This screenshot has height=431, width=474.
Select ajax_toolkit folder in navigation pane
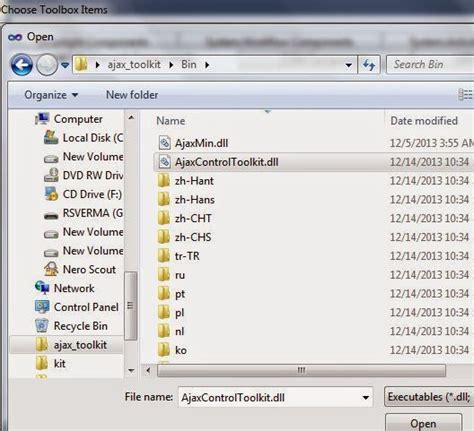[x=80, y=345]
